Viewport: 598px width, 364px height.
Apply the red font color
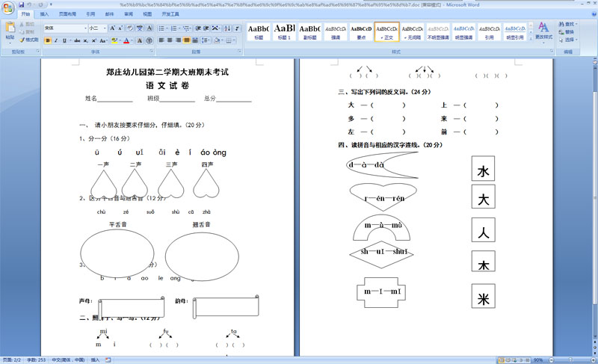pyautogui.click(x=126, y=40)
